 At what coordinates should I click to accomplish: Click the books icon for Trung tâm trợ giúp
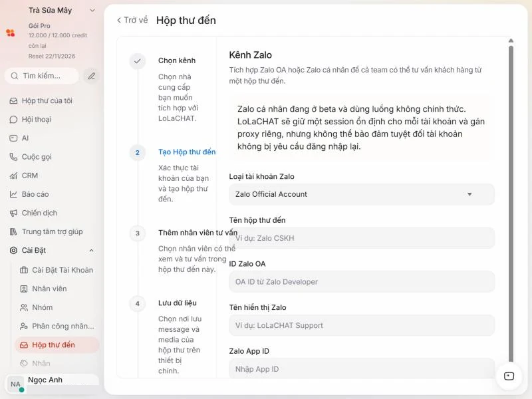pos(13,231)
